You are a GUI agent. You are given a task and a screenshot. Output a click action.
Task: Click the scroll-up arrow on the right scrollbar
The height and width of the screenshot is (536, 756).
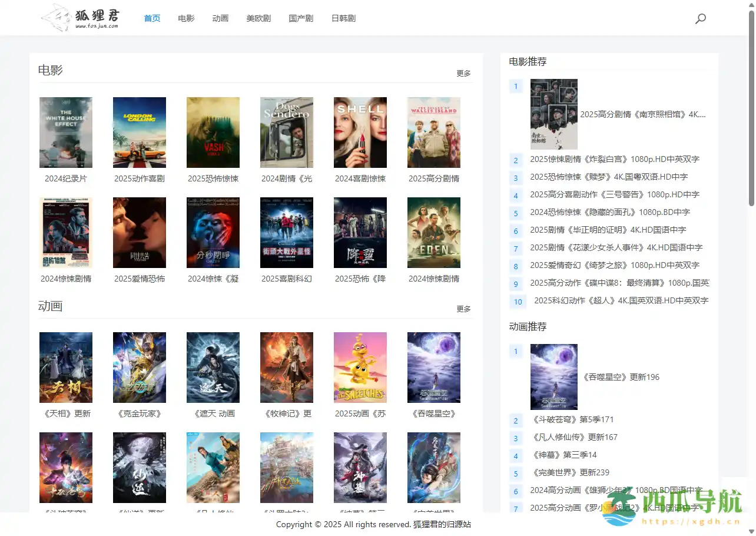click(x=751, y=5)
